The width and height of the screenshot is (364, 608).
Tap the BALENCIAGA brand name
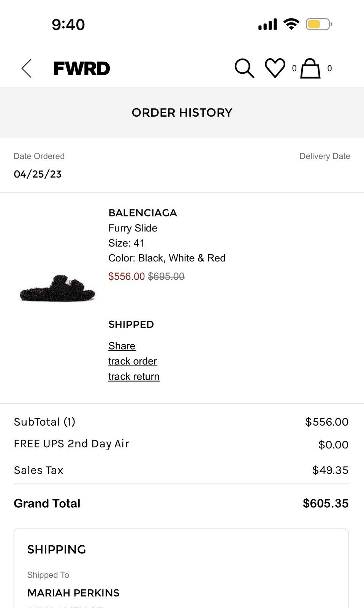[x=142, y=213]
